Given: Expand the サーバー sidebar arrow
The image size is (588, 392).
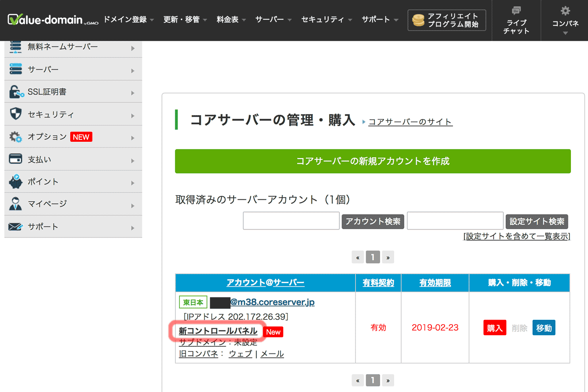Looking at the screenshot, I should [133, 71].
